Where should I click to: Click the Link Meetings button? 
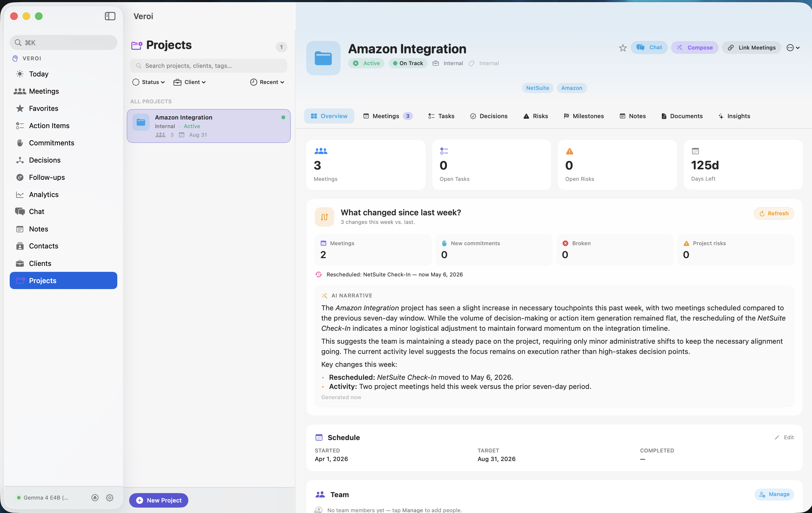click(751, 48)
